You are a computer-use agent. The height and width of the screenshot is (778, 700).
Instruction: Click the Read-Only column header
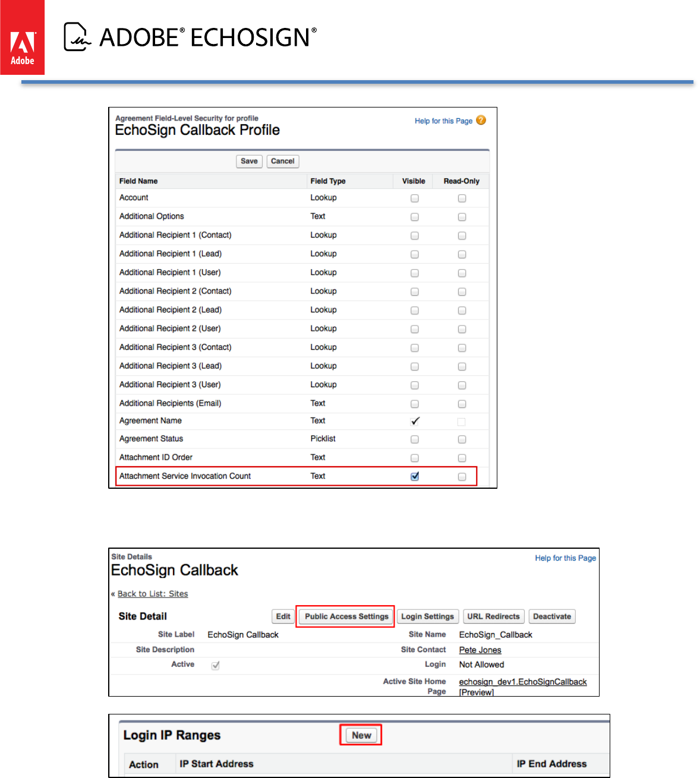point(462,181)
